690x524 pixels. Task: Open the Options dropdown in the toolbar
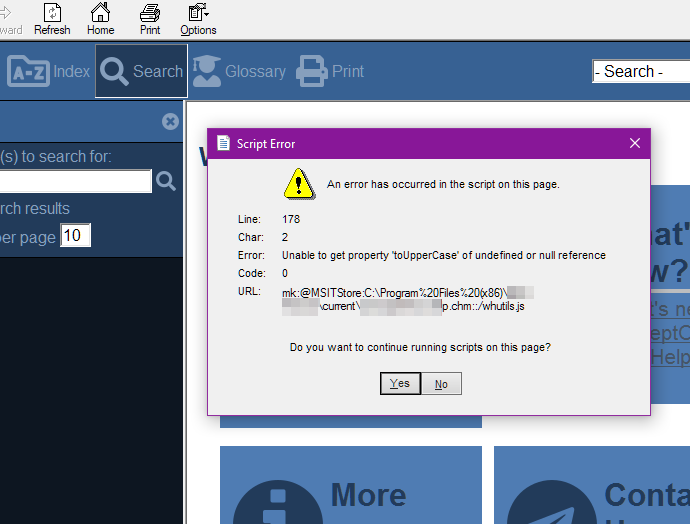pyautogui.click(x=198, y=19)
